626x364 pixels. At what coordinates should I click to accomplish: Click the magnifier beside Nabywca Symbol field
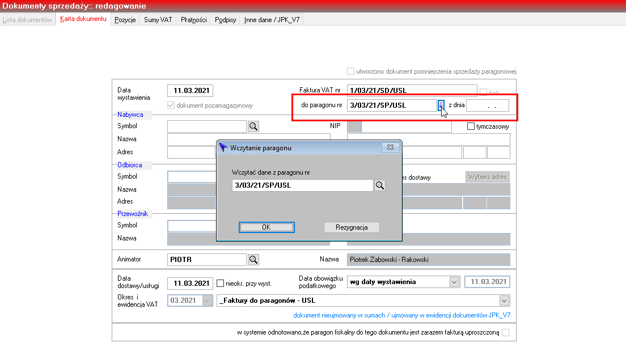pyautogui.click(x=253, y=126)
